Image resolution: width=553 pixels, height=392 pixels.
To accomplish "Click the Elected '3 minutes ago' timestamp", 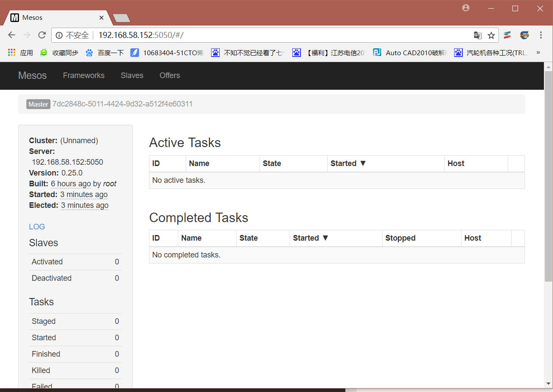I will [85, 205].
